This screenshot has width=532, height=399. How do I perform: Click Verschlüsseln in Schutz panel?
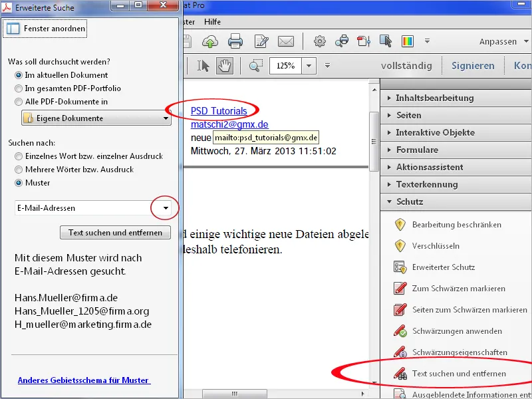pos(436,246)
